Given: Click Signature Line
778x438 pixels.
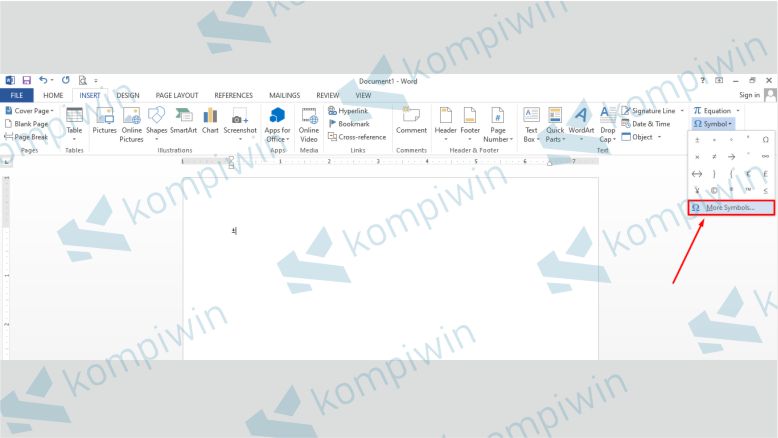Looking at the screenshot, I should (x=649, y=111).
